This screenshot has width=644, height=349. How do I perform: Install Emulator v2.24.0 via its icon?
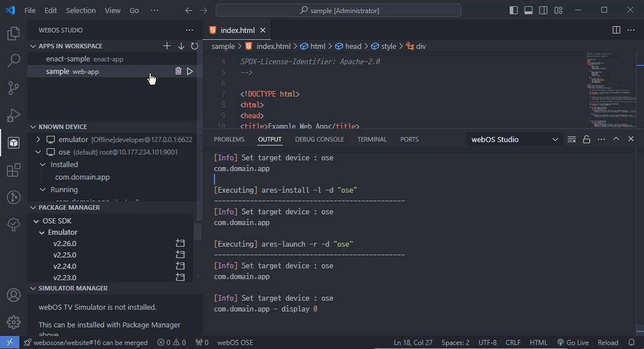(180, 266)
